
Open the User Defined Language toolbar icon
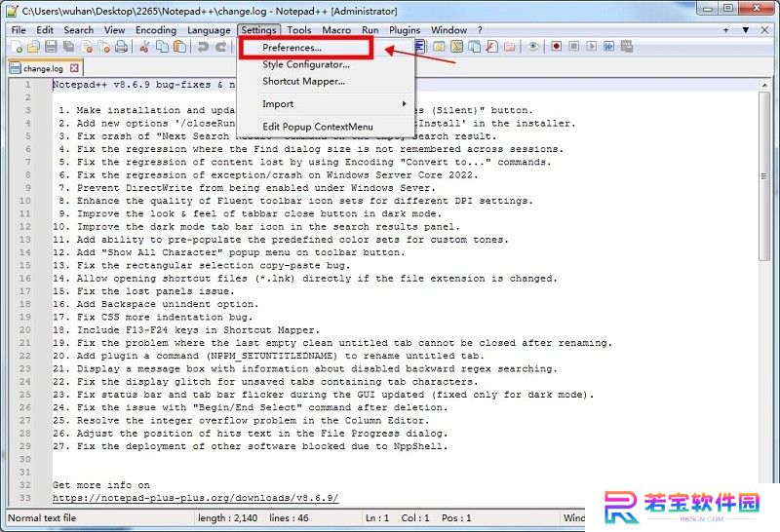(x=439, y=47)
